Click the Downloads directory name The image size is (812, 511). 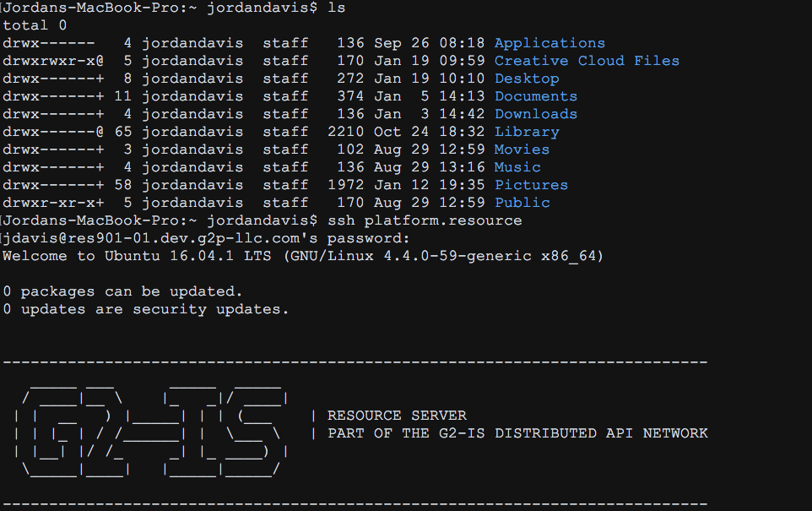click(x=536, y=114)
